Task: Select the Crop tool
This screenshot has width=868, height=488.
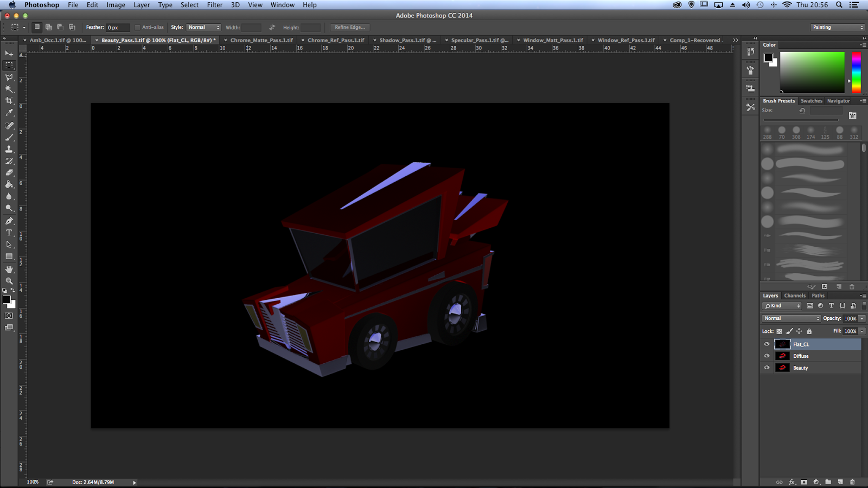Action: pyautogui.click(x=9, y=101)
